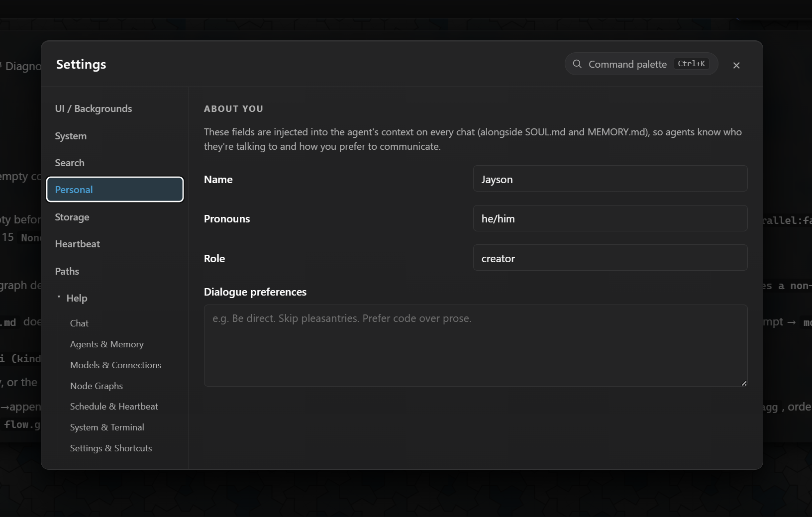Open System & Terminal help topic
This screenshot has width=812, height=517.
coord(107,427)
